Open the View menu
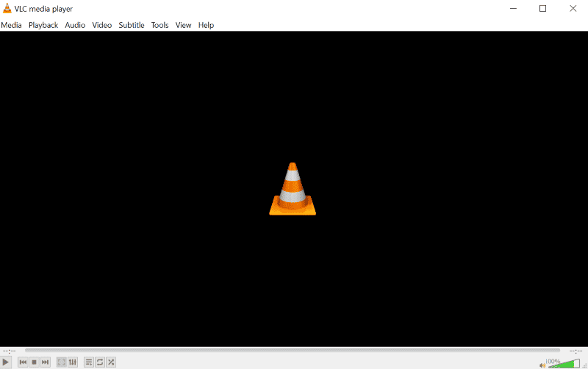This screenshot has height=369, width=588. click(x=183, y=25)
